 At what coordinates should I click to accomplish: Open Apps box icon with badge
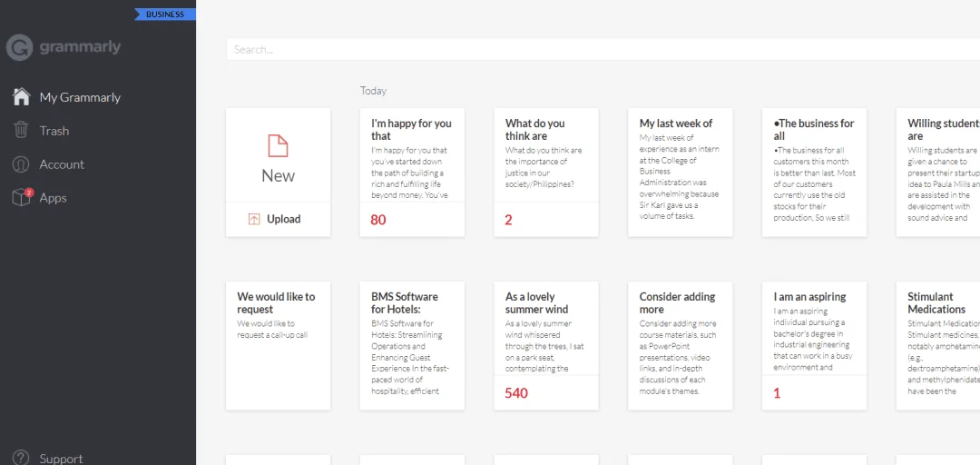point(22,197)
